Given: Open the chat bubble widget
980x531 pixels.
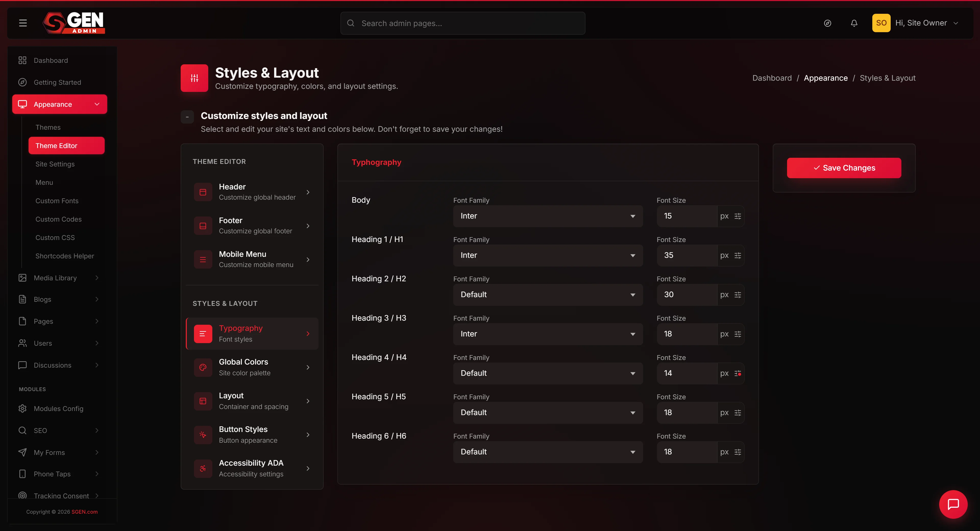Looking at the screenshot, I should [953, 504].
